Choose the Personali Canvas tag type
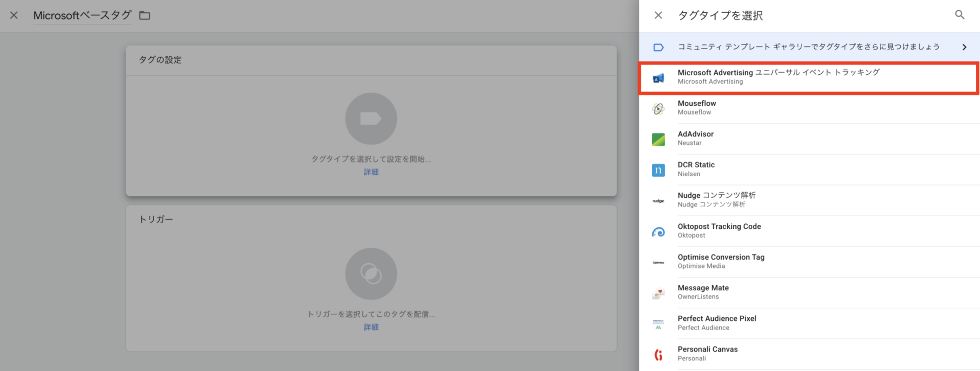 pos(809,354)
